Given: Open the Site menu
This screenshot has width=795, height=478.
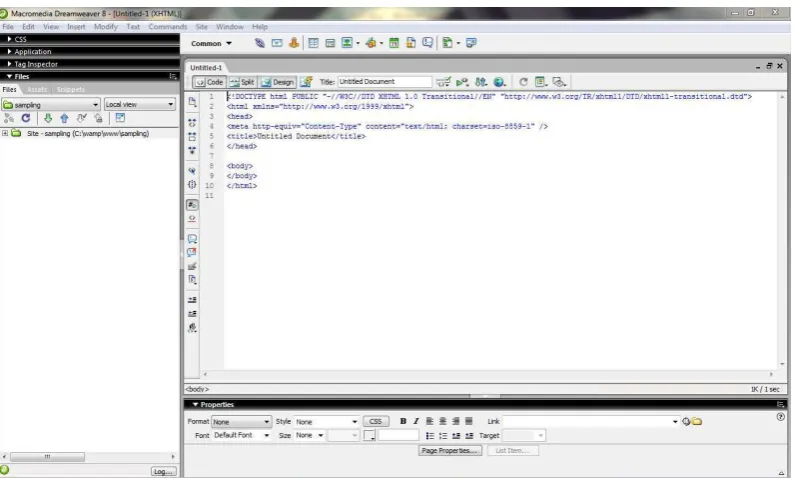Looking at the screenshot, I should click(201, 27).
